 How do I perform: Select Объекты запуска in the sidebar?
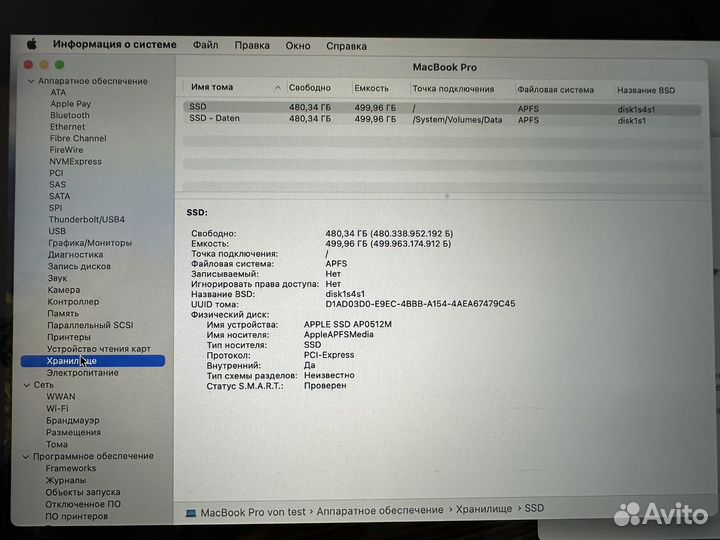click(x=83, y=492)
